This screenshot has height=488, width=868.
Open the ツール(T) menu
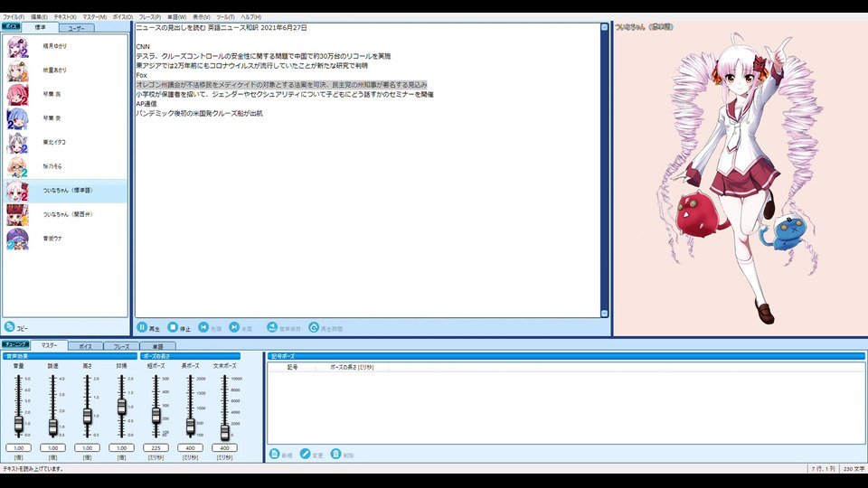(225, 17)
